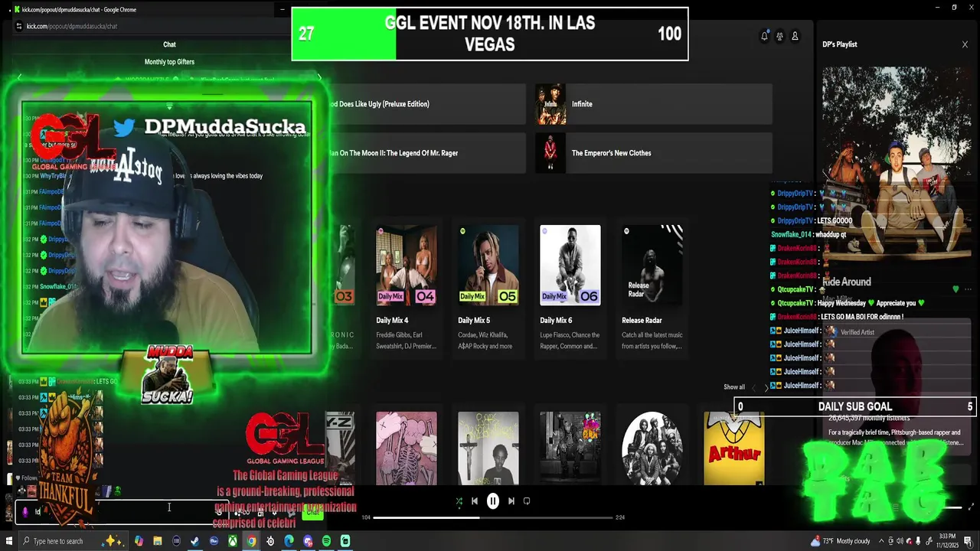Viewport: 980px width, 551px height.
Task: Open Daily Mix 6 cover
Action: click(570, 265)
